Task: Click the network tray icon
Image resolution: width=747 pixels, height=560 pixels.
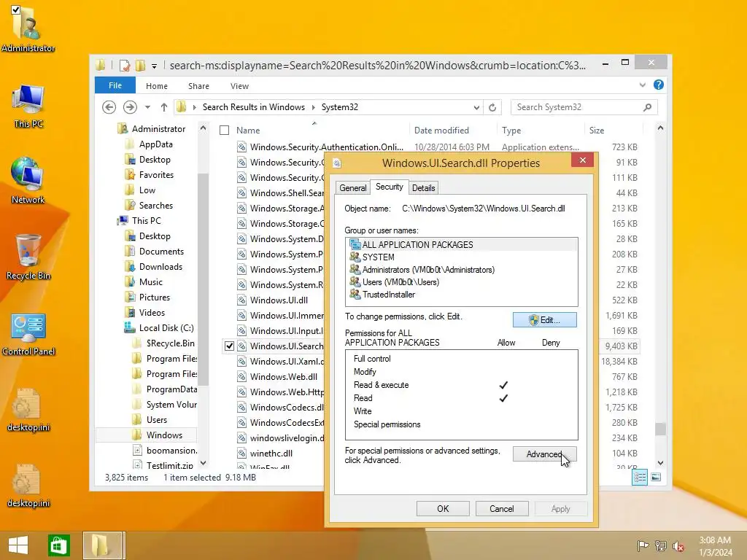Action: click(x=660, y=545)
